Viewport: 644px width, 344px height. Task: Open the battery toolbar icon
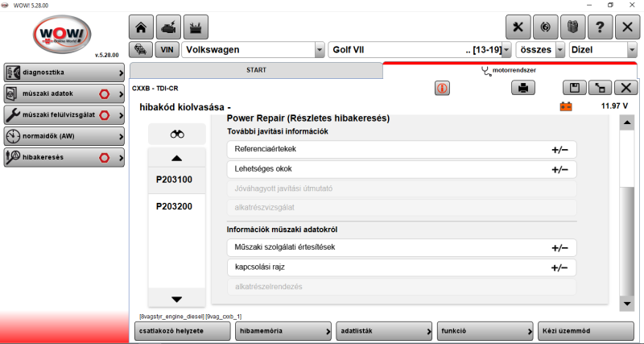tap(196, 27)
